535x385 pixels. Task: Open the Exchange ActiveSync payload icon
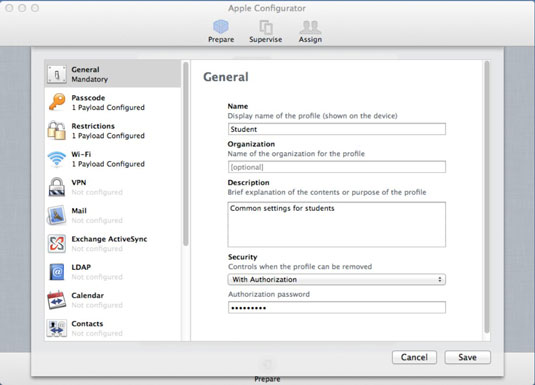(57, 243)
